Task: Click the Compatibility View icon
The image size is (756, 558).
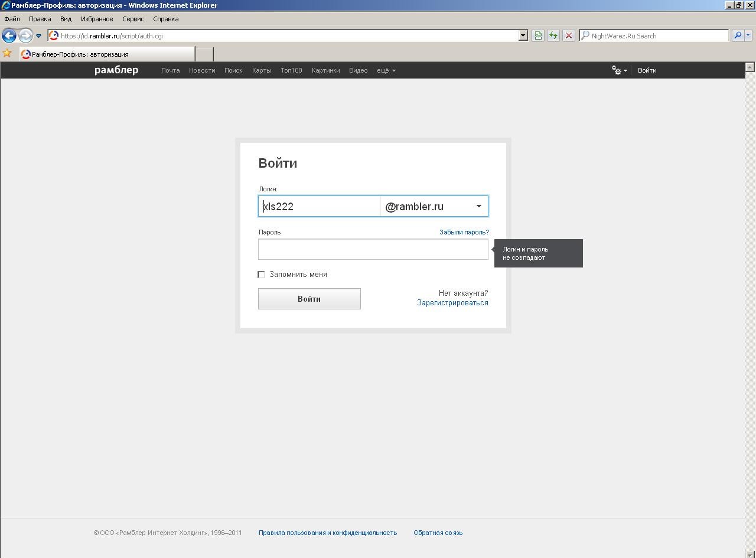Action: [x=538, y=35]
